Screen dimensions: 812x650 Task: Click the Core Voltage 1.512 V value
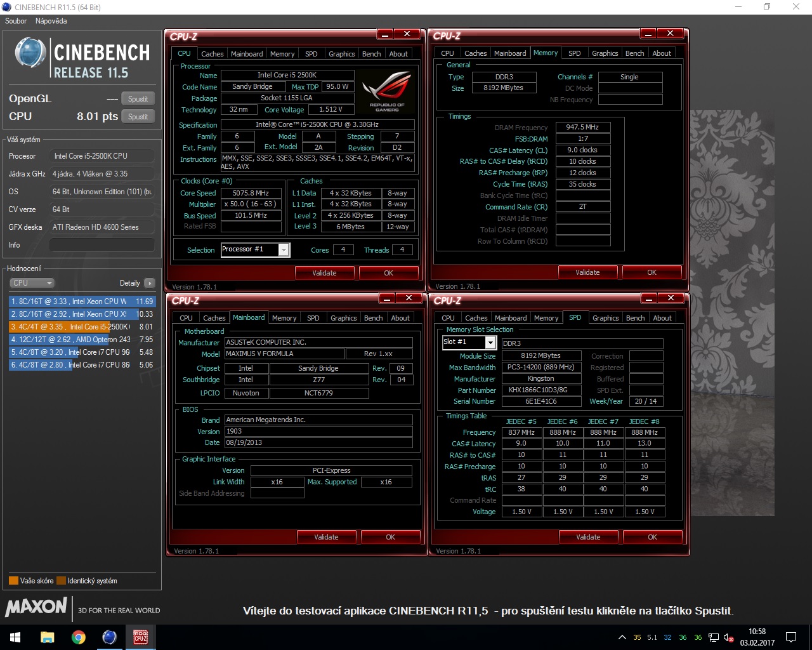pyautogui.click(x=331, y=109)
